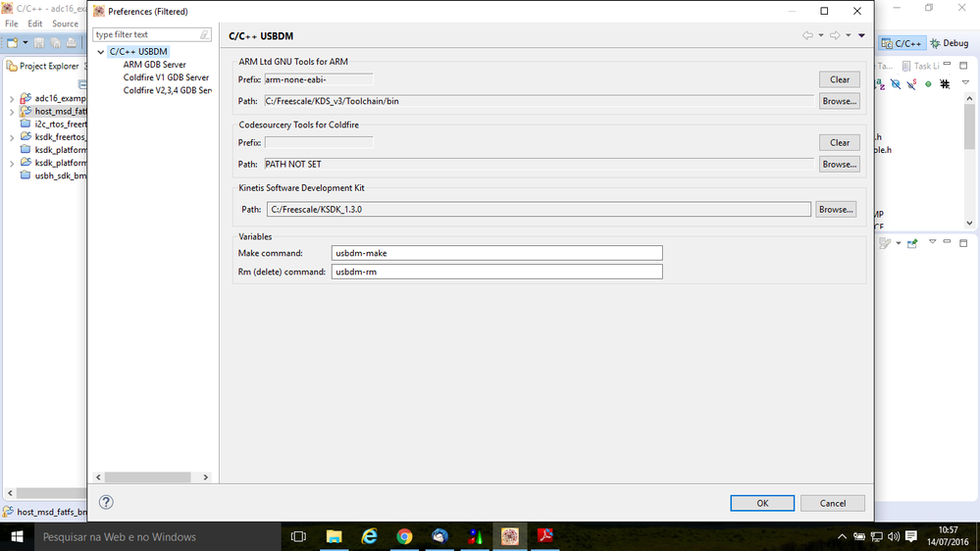Viewport: 980px width, 551px height.
Task: Open Source menu in main window
Action: point(65,24)
